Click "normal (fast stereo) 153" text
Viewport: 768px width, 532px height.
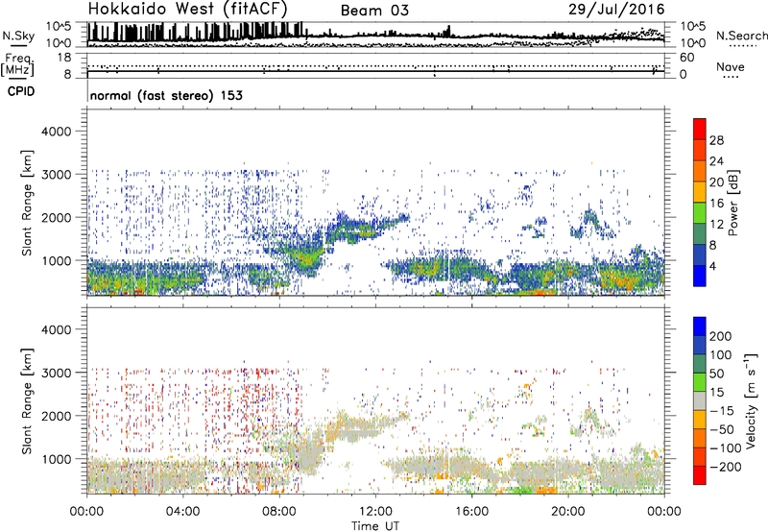(166, 95)
